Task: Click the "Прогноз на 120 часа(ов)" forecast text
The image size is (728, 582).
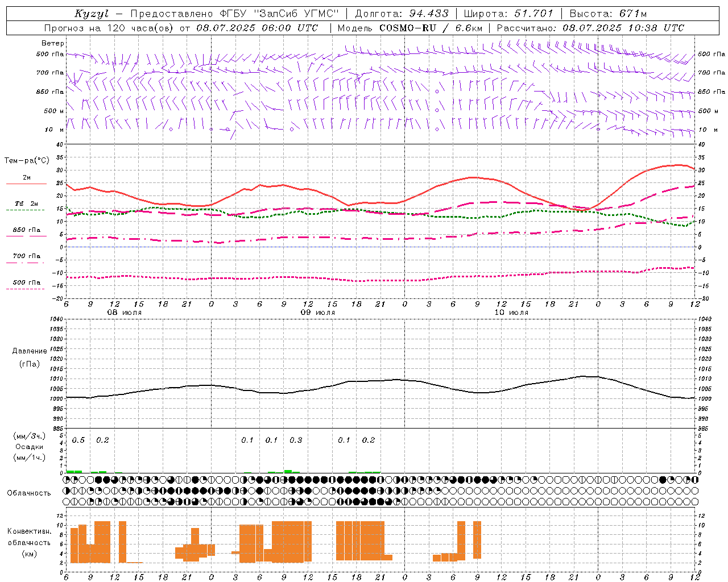Action: (x=110, y=28)
